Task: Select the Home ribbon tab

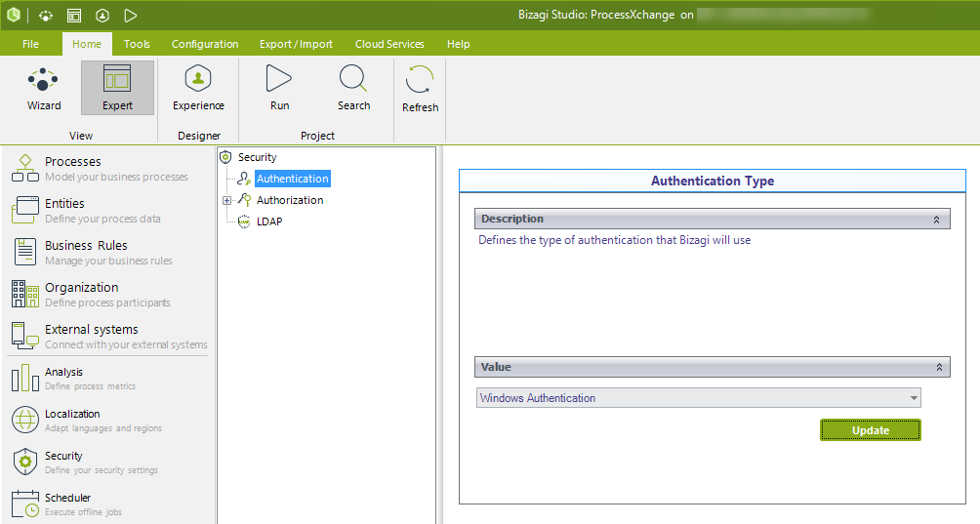Action: (87, 44)
